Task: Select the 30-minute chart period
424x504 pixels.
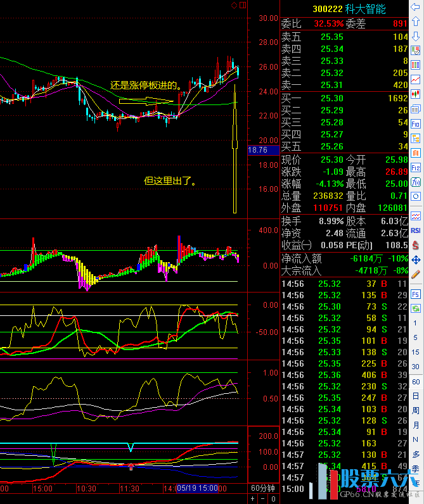Action: tap(416, 367)
